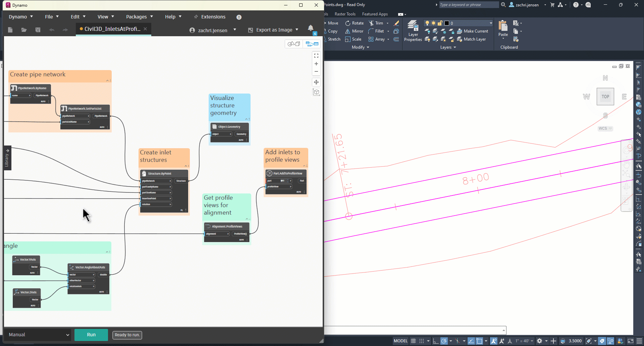Toggle grid display in status bar
The image size is (644, 346).
click(x=414, y=341)
